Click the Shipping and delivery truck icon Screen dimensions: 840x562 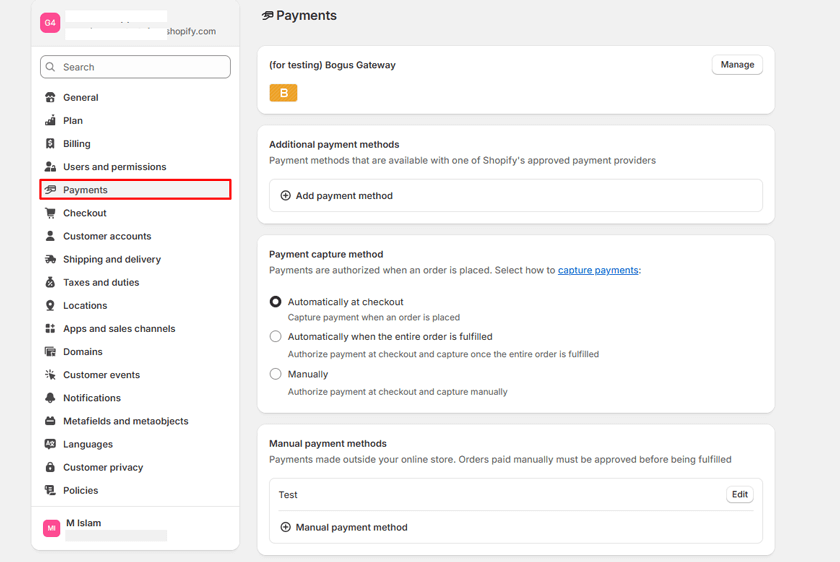(50, 259)
